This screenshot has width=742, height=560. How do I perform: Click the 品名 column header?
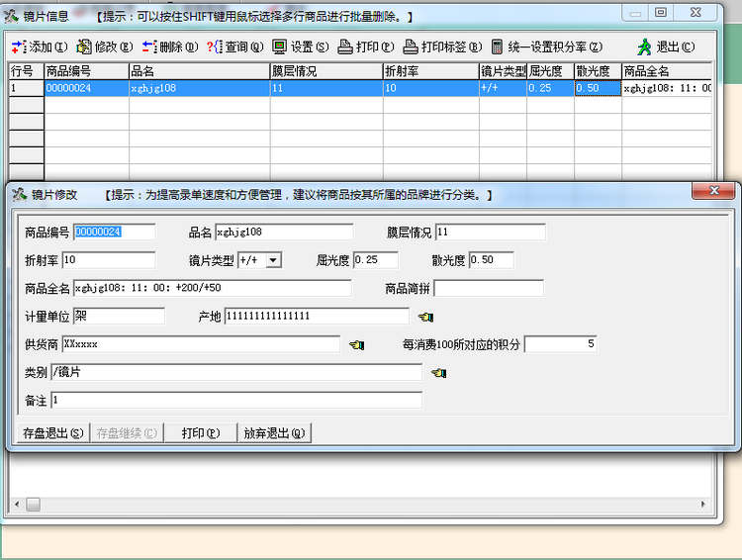pyautogui.click(x=199, y=71)
